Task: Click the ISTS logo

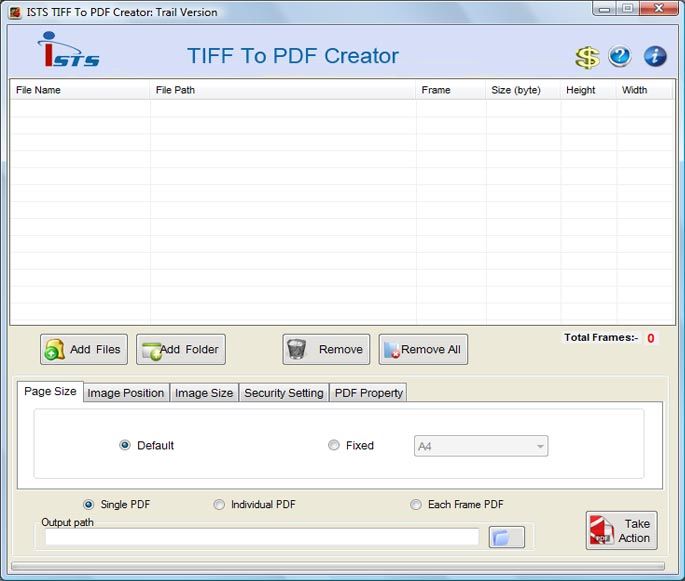Action: 69,50
